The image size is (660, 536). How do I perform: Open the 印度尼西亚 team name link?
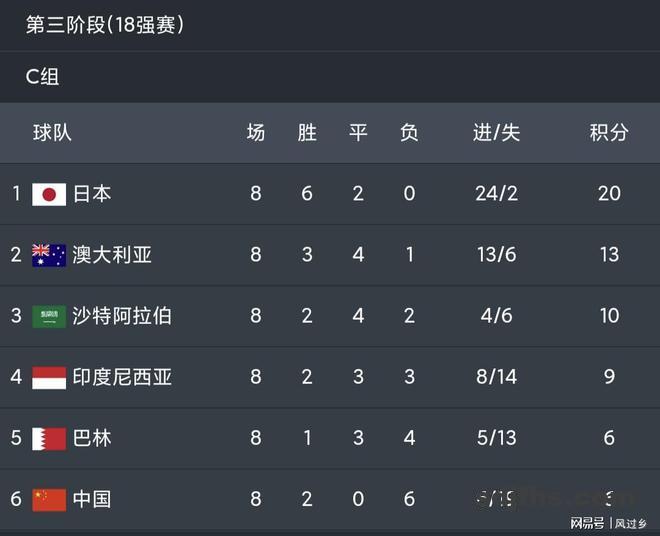[x=122, y=377]
